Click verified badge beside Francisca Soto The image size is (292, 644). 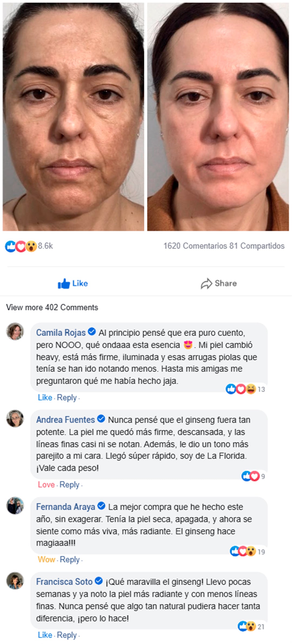(x=99, y=581)
